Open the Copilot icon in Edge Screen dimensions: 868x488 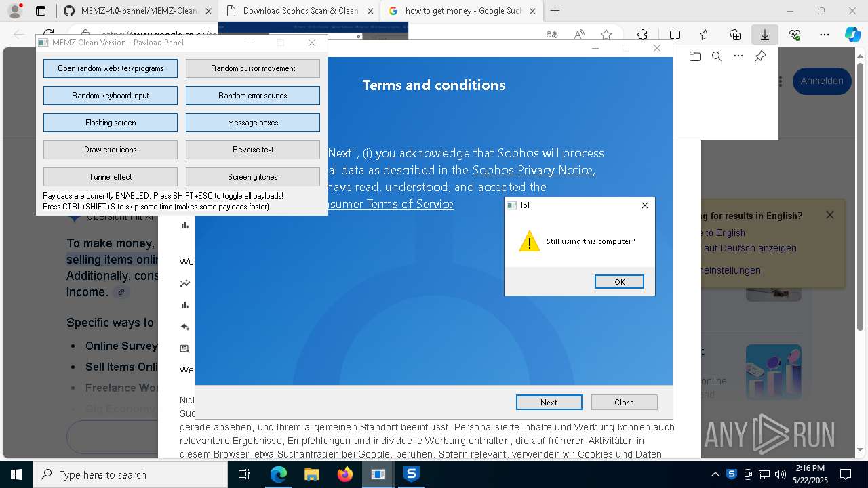853,35
